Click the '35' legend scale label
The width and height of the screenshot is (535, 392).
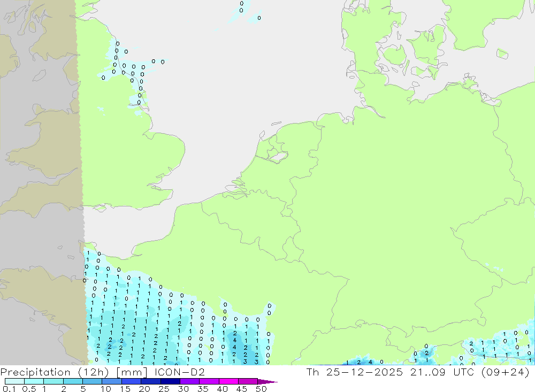(203, 389)
